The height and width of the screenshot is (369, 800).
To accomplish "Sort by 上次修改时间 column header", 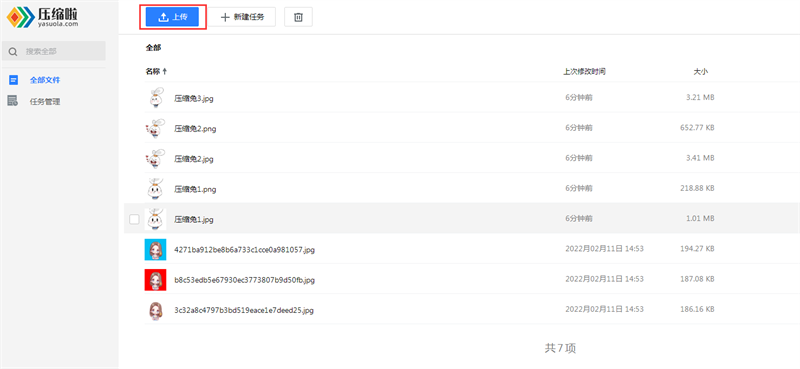I will pyautogui.click(x=585, y=71).
